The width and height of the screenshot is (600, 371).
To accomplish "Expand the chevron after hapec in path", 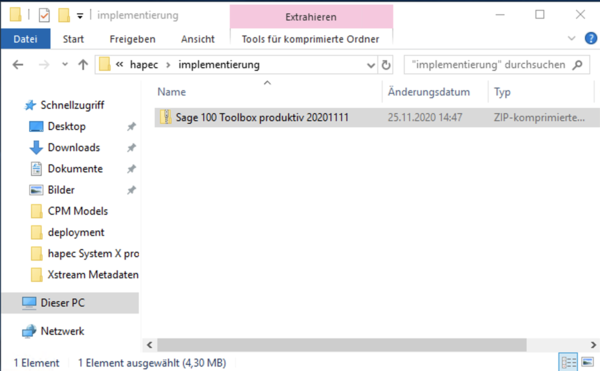I will [168, 65].
